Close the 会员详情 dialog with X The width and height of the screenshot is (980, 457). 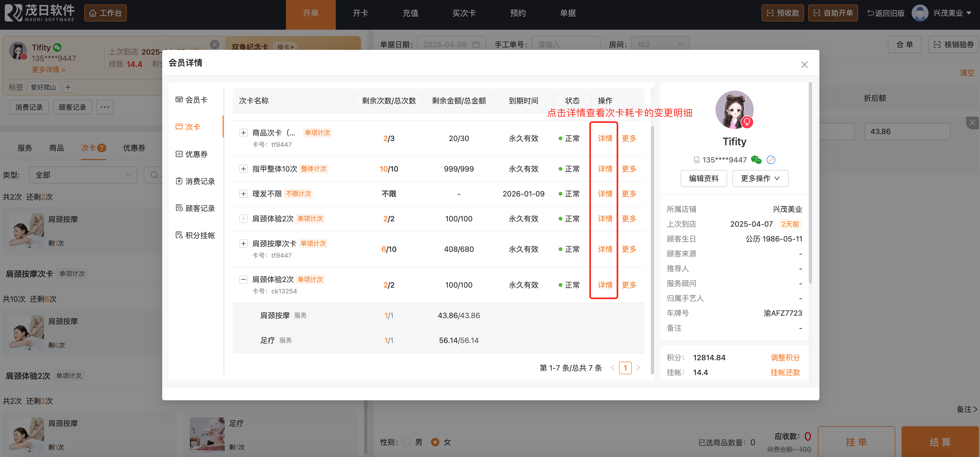click(x=804, y=65)
